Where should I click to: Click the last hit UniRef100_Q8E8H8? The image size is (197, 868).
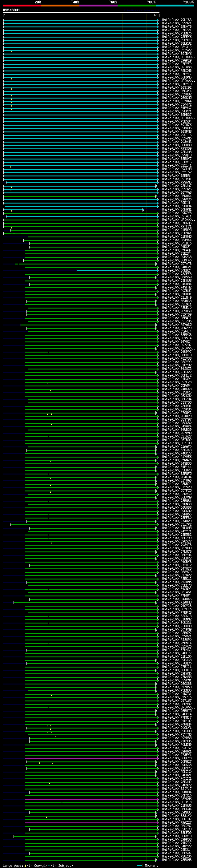(x=177, y=860)
